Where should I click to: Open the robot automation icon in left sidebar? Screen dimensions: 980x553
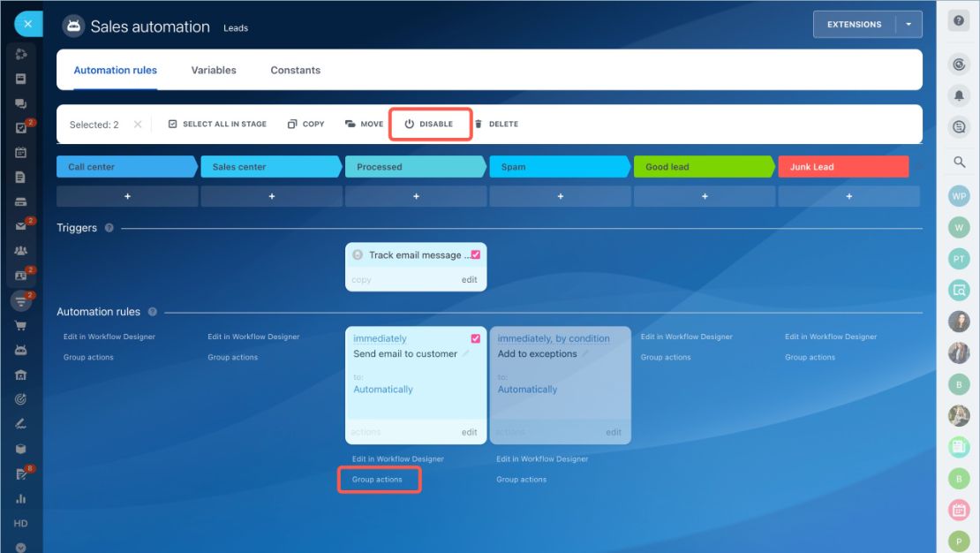coord(20,350)
